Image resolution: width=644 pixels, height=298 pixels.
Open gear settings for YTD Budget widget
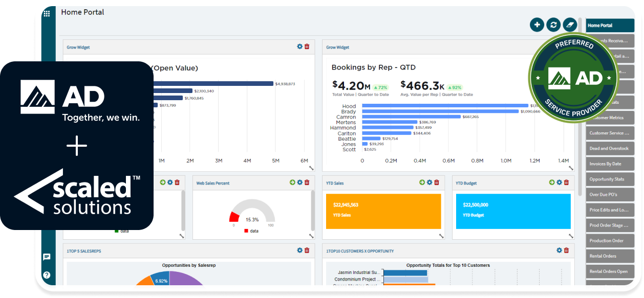(x=559, y=182)
